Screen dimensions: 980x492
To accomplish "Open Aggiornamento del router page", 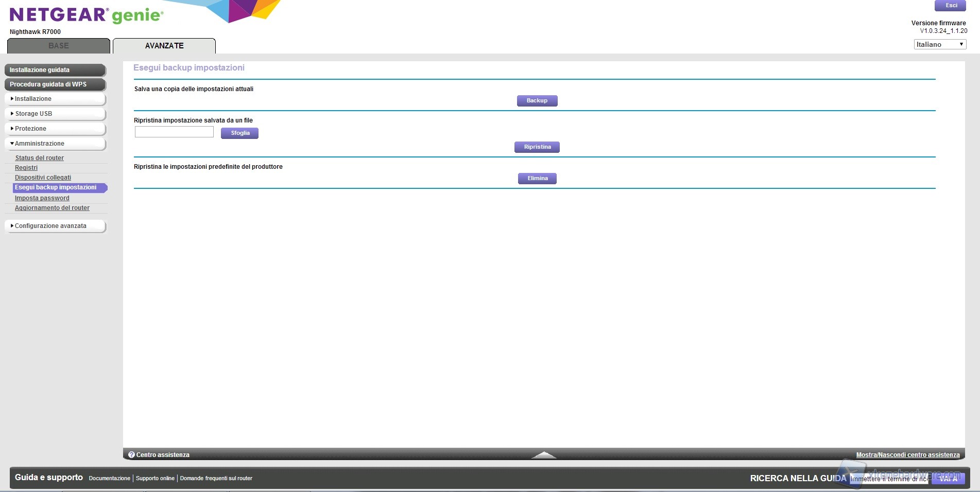I will pos(52,208).
